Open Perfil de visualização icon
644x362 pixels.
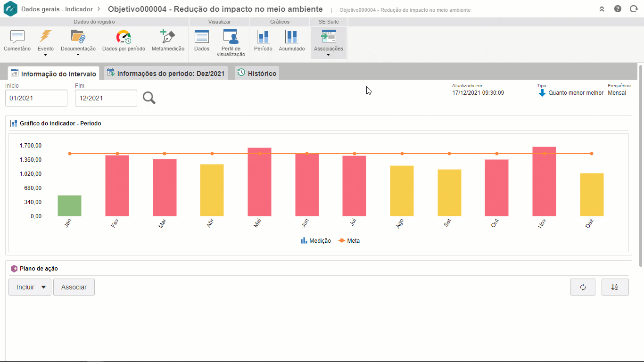[231, 36]
